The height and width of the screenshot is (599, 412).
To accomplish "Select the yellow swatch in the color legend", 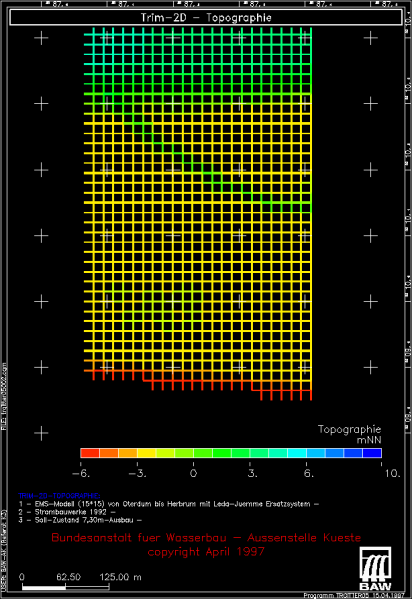I will click(147, 453).
